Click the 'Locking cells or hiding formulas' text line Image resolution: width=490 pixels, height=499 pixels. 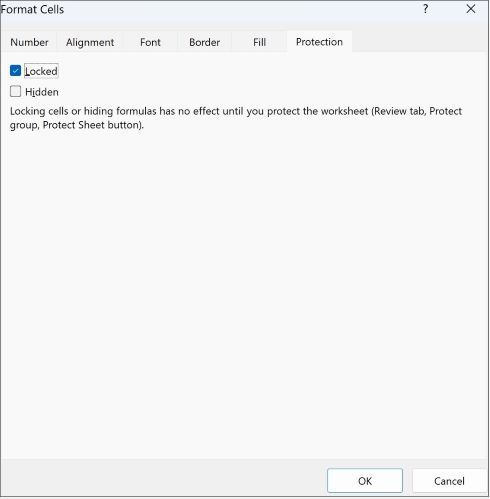coord(236,111)
